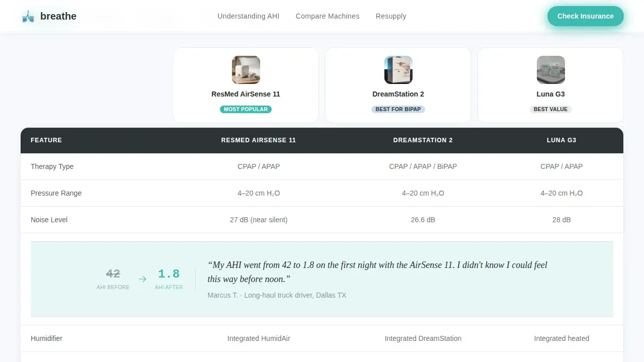Click the Integrated HumidAir cell
This screenshot has height=362, width=644.
(259, 338)
